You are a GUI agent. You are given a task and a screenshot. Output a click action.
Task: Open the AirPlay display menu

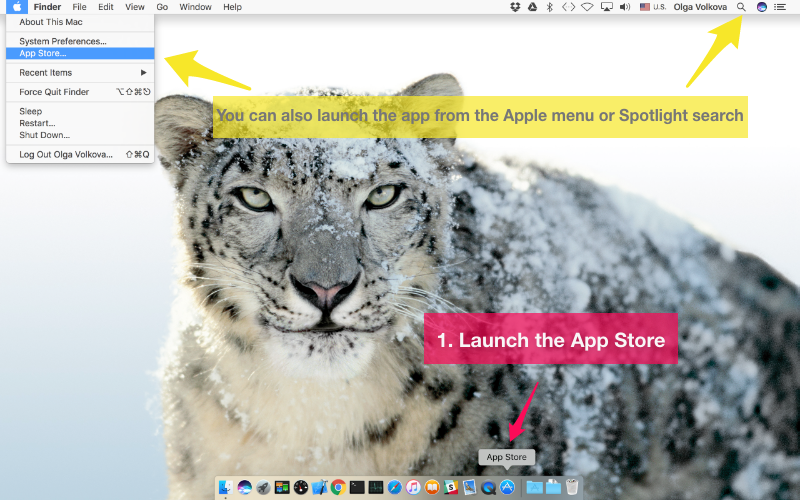coord(607,7)
